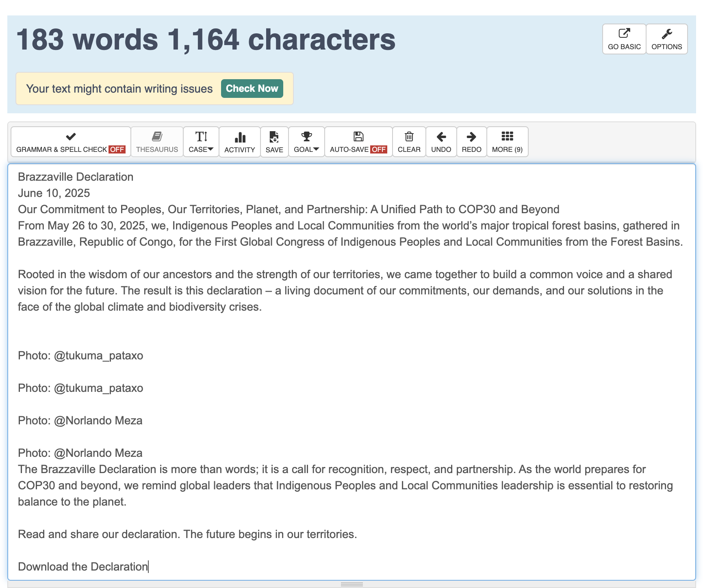Click the Save file icon
Image resolution: width=703 pixels, height=588 pixels.
(274, 137)
